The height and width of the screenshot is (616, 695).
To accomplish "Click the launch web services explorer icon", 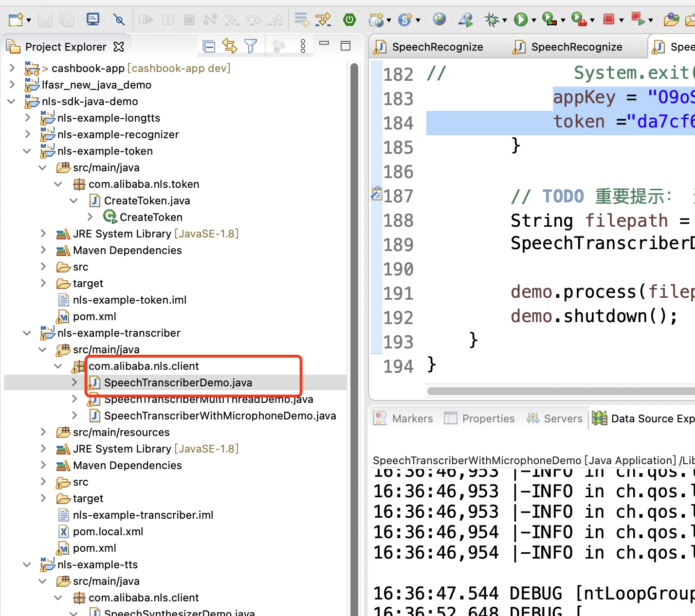I will (466, 19).
